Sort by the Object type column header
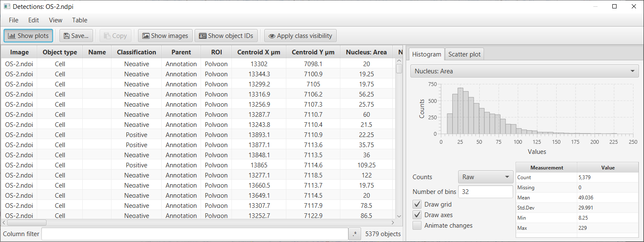644x242 pixels. [x=60, y=52]
